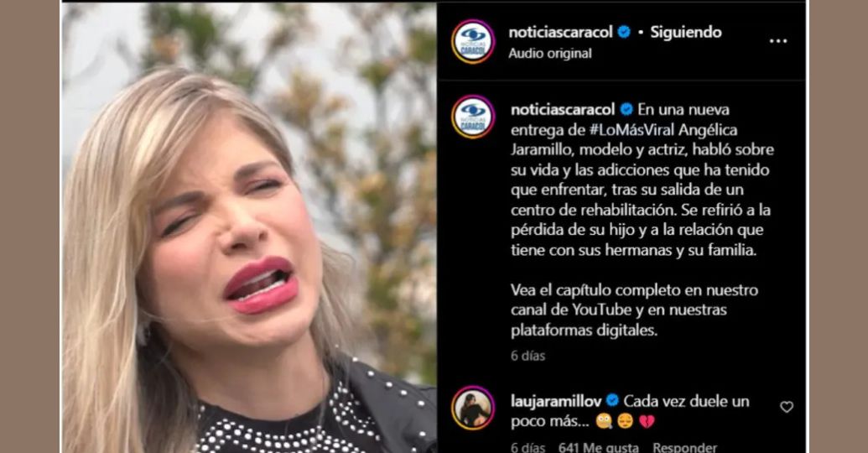The height and width of the screenshot is (453, 868).
Task: Click the verified badge beside laujaramillov
Action: [x=612, y=400]
